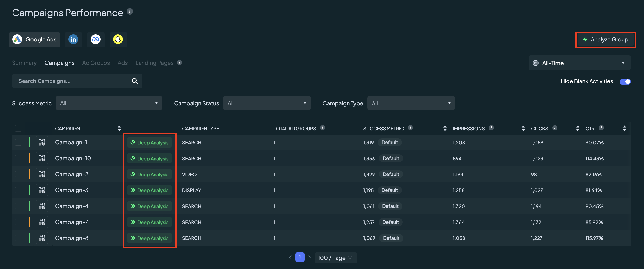Click CTR column info icon
The height and width of the screenshot is (269, 644).
coord(601,128)
